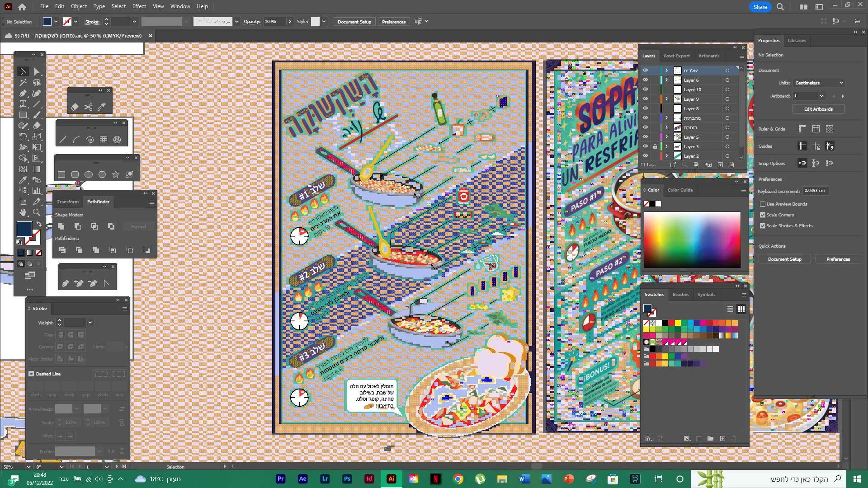
Task: Select the Eyedropper tool
Action: 23,180
